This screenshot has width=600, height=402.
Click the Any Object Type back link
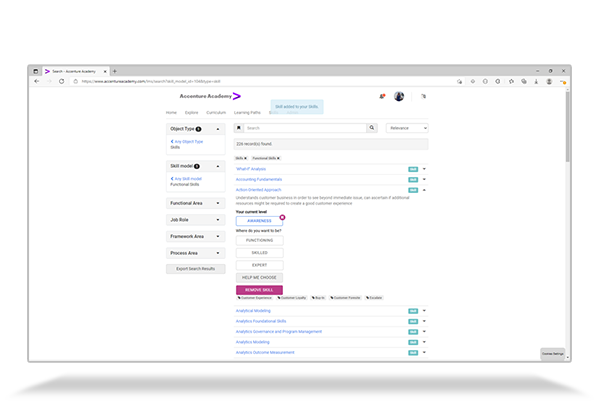point(187,142)
